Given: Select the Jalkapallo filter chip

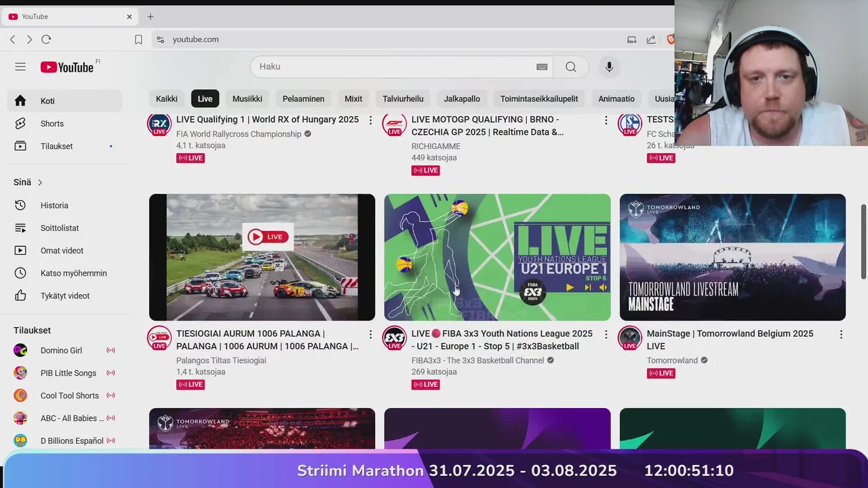Looking at the screenshot, I should pos(462,99).
